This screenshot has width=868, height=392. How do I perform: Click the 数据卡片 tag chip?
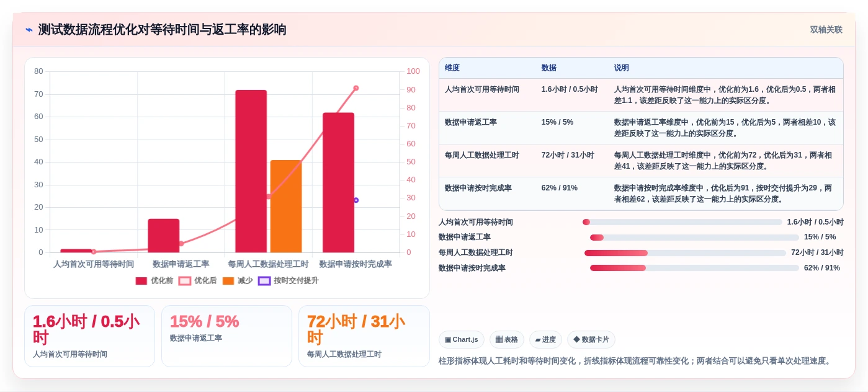591,339
